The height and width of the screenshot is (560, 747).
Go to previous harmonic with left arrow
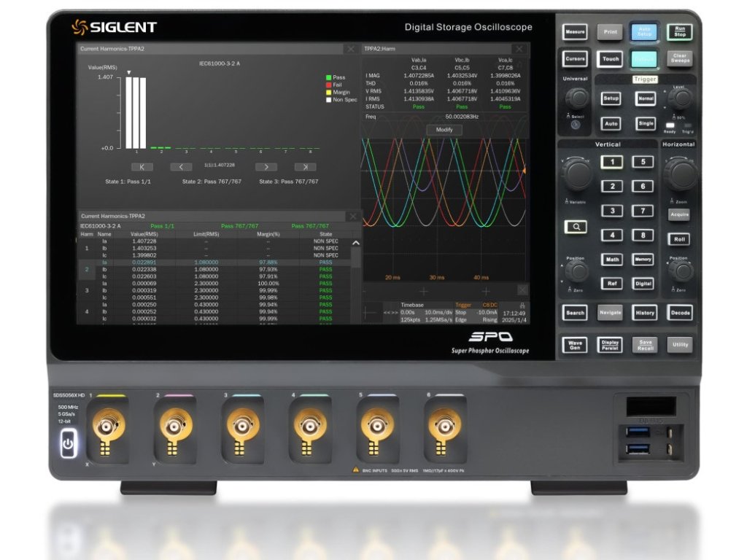(181, 167)
